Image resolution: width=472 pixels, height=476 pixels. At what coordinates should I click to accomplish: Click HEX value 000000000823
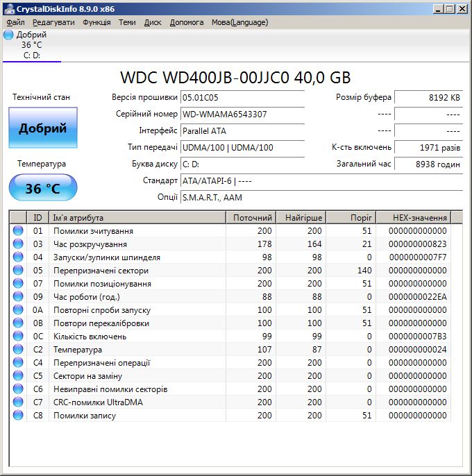click(418, 244)
